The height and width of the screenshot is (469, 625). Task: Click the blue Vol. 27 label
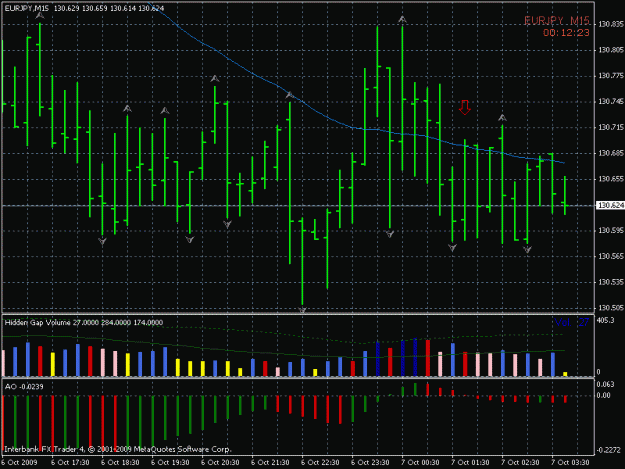pos(572,322)
